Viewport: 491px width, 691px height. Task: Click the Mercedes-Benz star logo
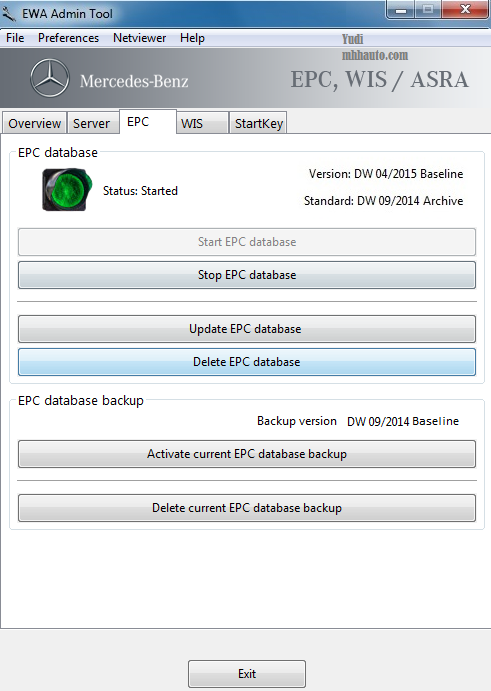coord(50,78)
